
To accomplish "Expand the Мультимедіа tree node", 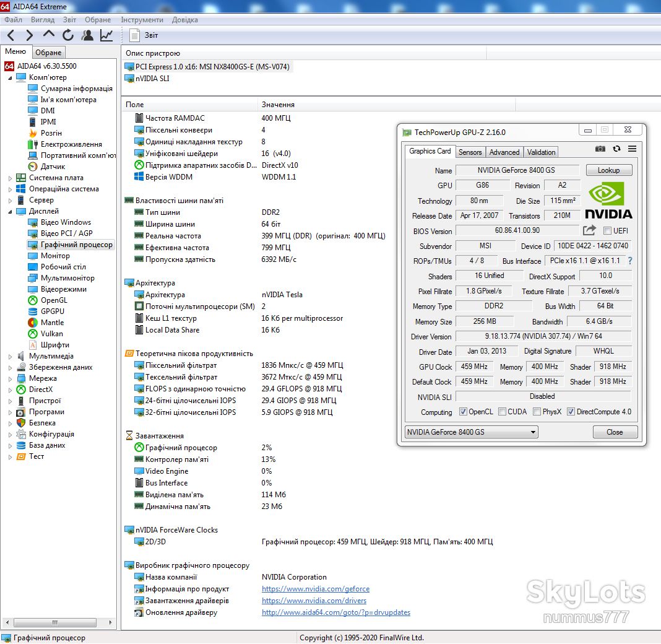I will point(10,357).
